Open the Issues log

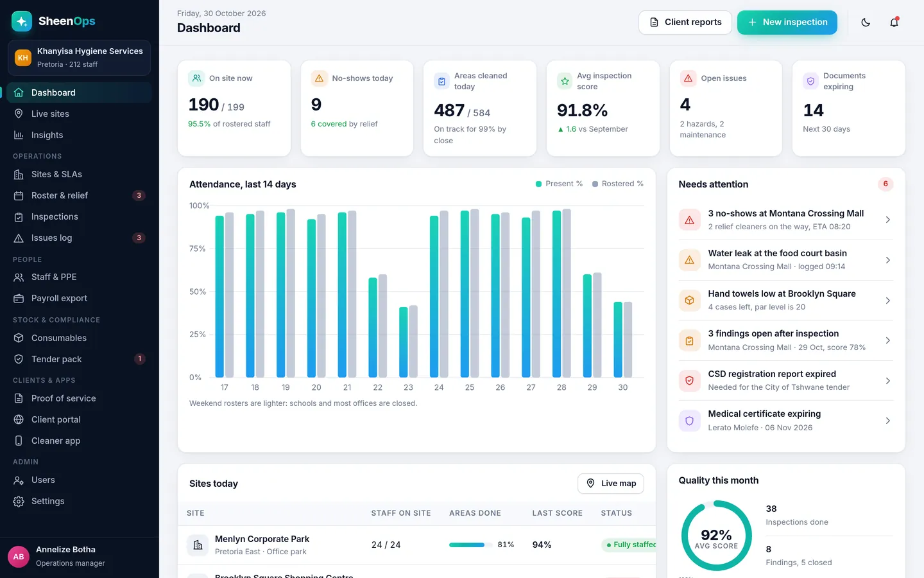[80, 238]
